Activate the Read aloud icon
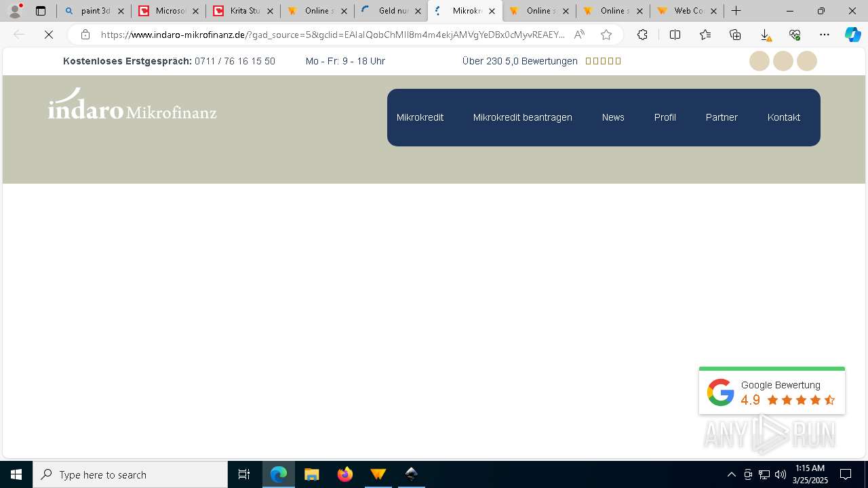868x488 pixels. (579, 35)
